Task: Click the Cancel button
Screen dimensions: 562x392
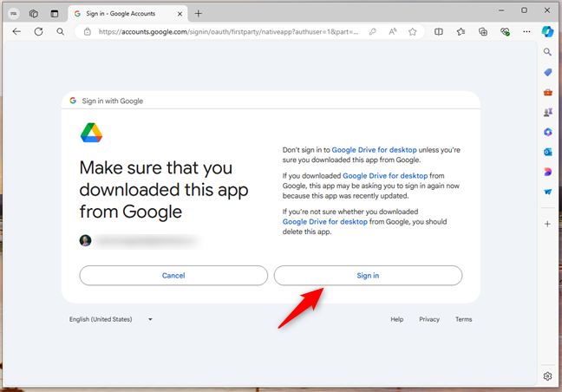Action: tap(173, 276)
